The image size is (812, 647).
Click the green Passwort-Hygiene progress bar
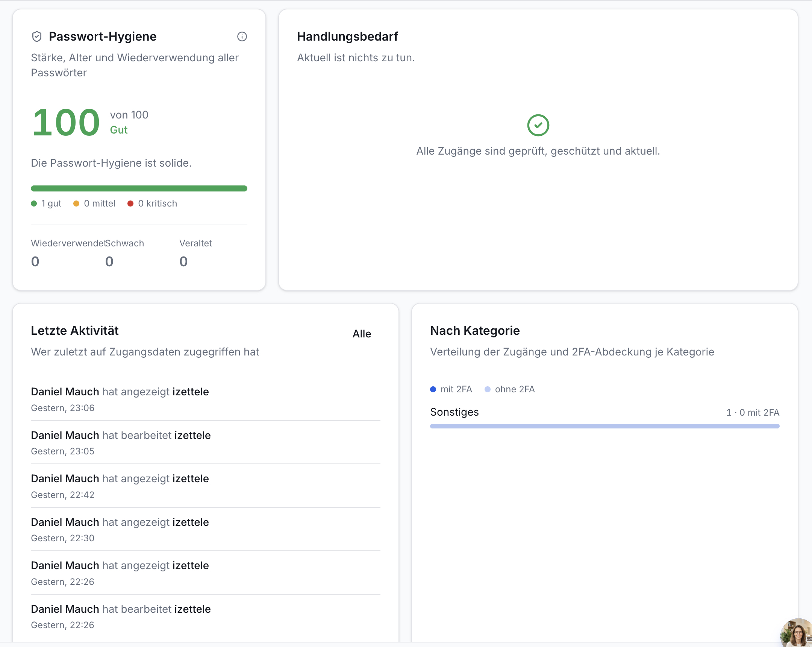[x=139, y=188]
